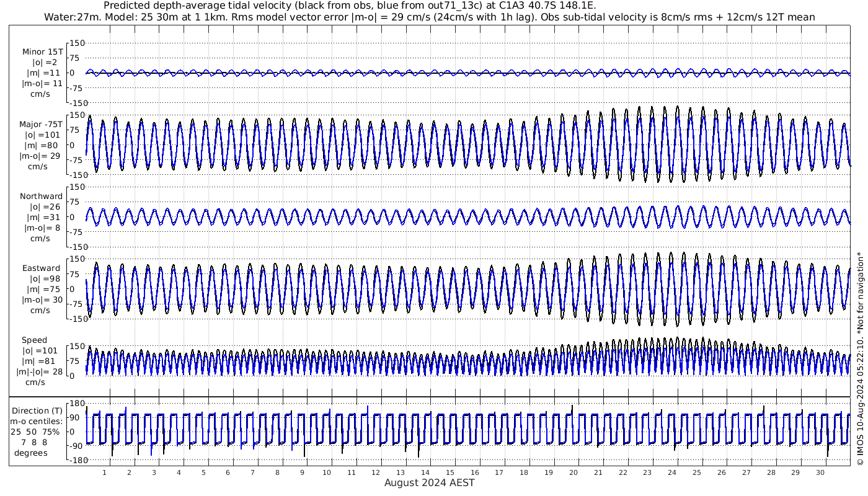Image resolution: width=868 pixels, height=496 pixels.
Task: Click the day '10' tick on the date axis
Action: [327, 472]
